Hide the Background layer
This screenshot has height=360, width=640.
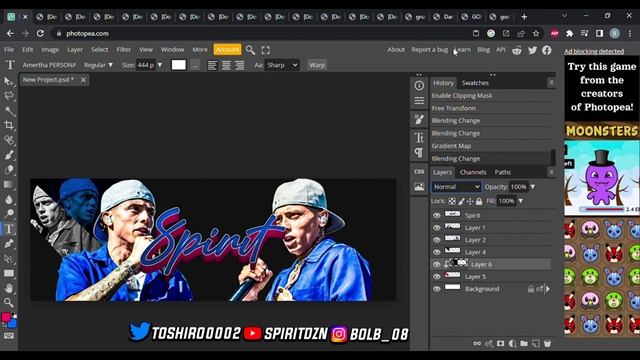pyautogui.click(x=437, y=289)
